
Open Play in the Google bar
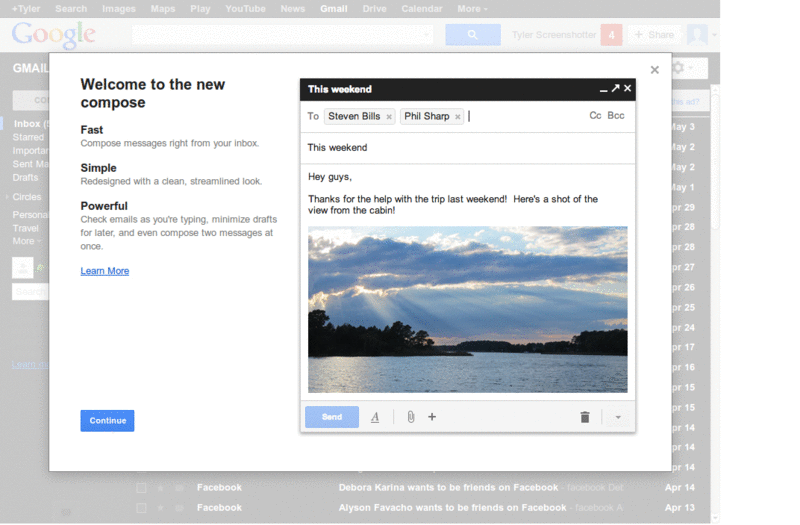[200, 9]
